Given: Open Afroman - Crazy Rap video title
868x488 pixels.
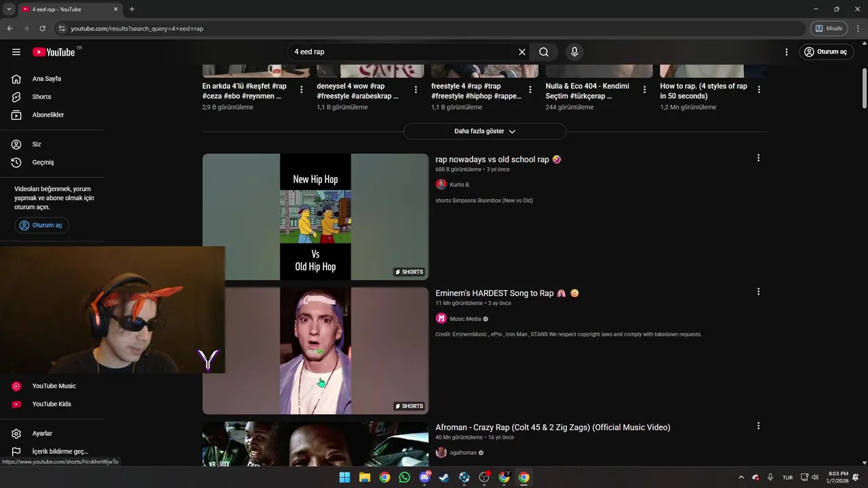Looking at the screenshot, I should tap(553, 428).
